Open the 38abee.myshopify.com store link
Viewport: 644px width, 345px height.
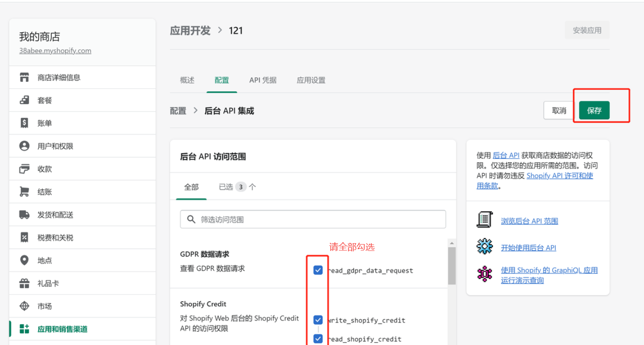[55, 50]
